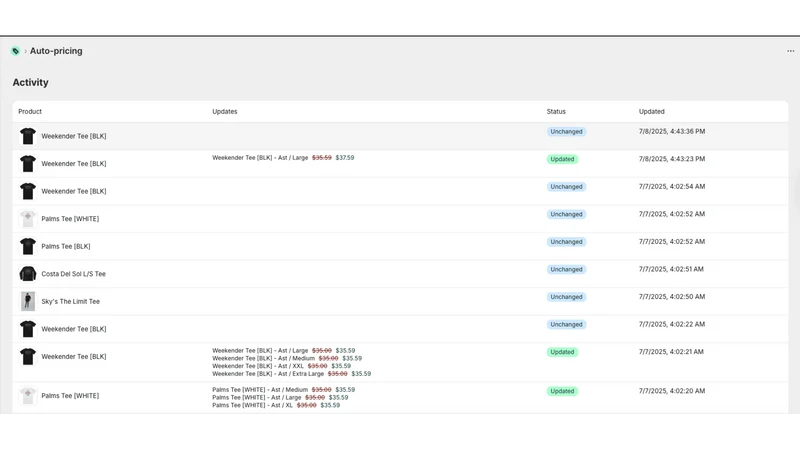Click the Updated column header
800x450 pixels.
click(x=652, y=111)
